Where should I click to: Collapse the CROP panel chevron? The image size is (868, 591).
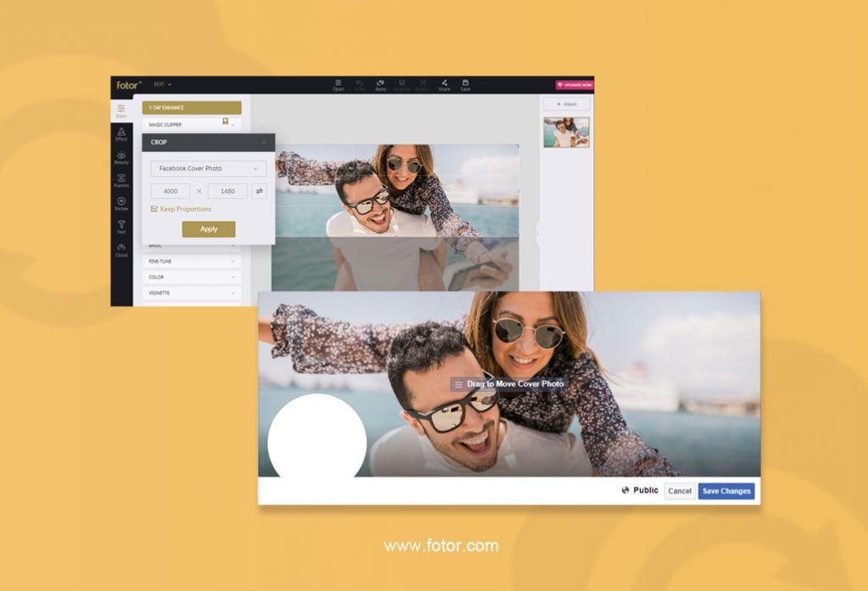pos(264,142)
